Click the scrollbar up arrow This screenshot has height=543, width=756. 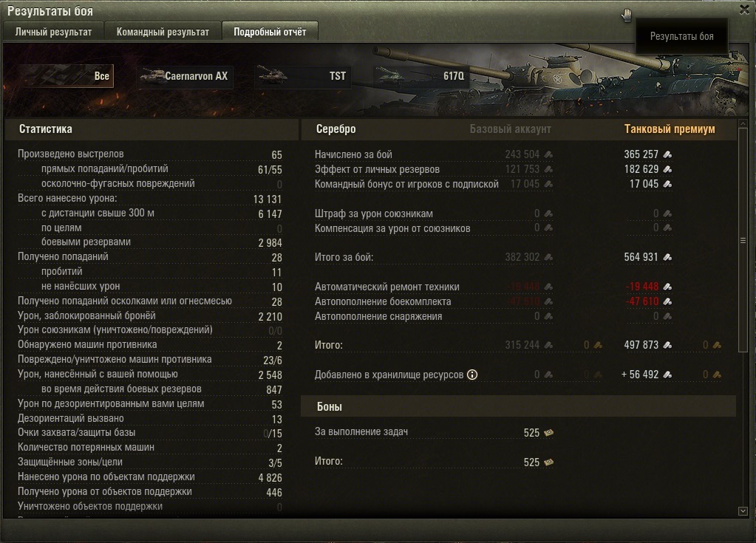coord(743,124)
